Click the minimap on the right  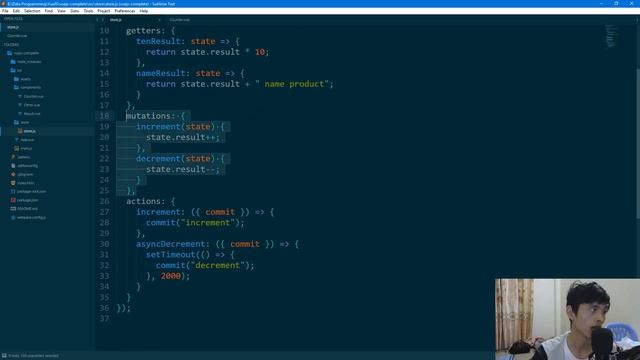611,36
